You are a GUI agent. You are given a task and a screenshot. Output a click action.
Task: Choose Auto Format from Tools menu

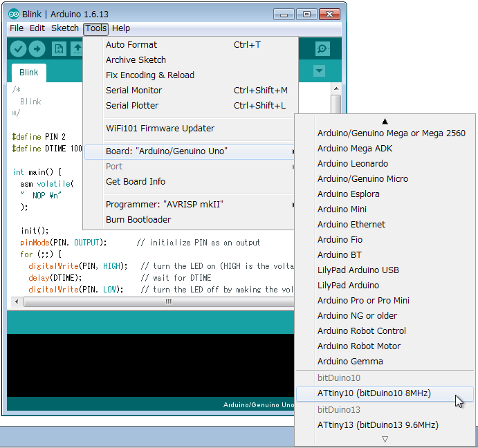pos(190,45)
